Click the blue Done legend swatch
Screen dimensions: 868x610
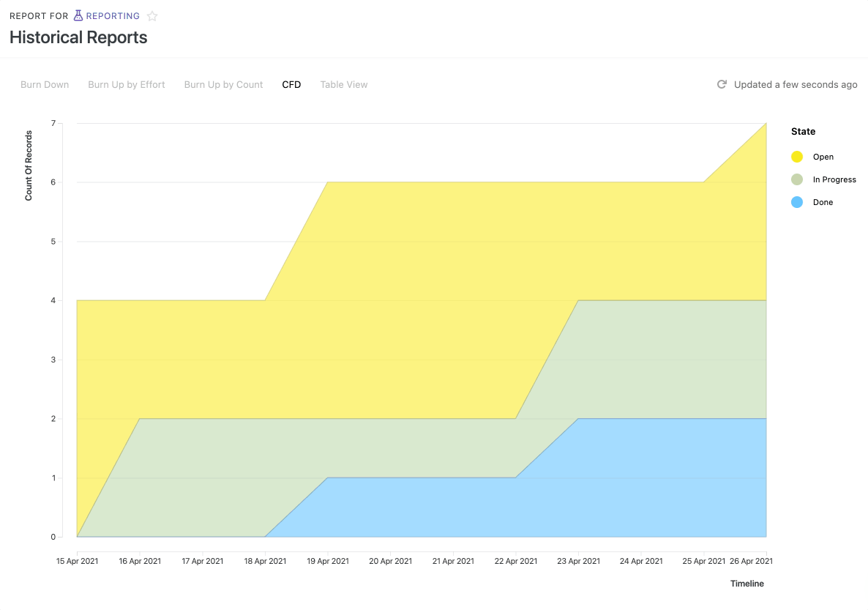pyautogui.click(x=798, y=201)
